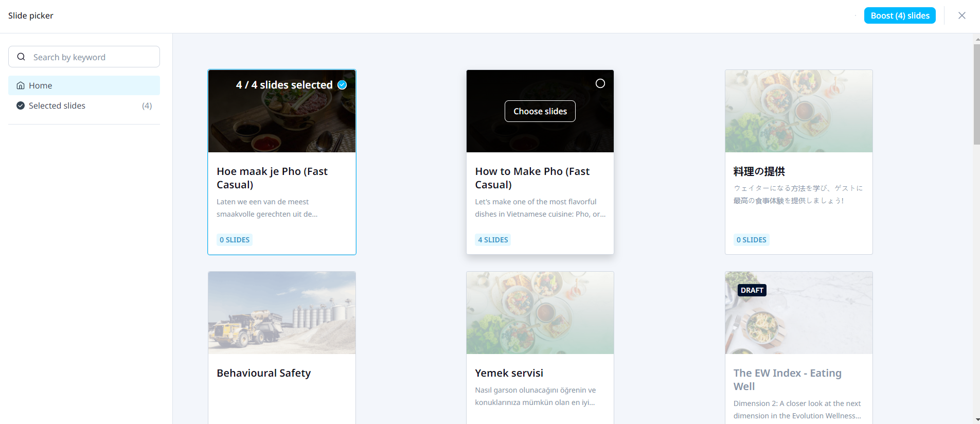Open The EW Index thumbnail image

[x=799, y=313]
